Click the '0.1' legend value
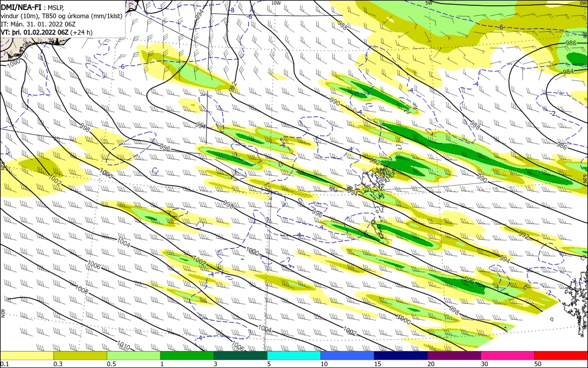This screenshot has height=368, width=588. pyautogui.click(x=5, y=364)
